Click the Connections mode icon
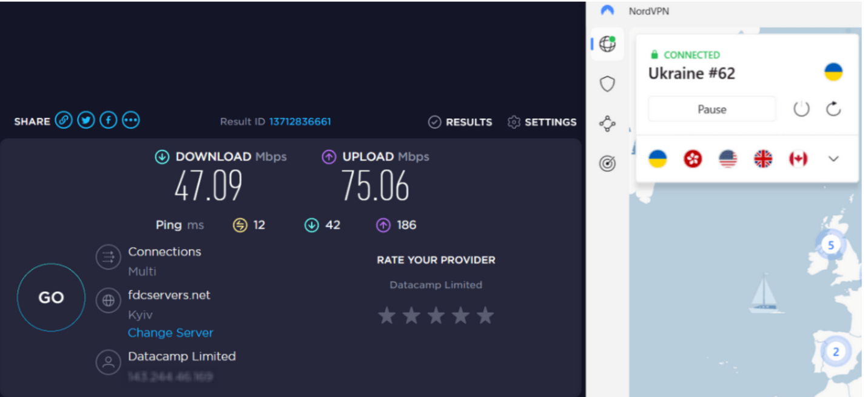This screenshot has height=397, width=868. tap(109, 258)
